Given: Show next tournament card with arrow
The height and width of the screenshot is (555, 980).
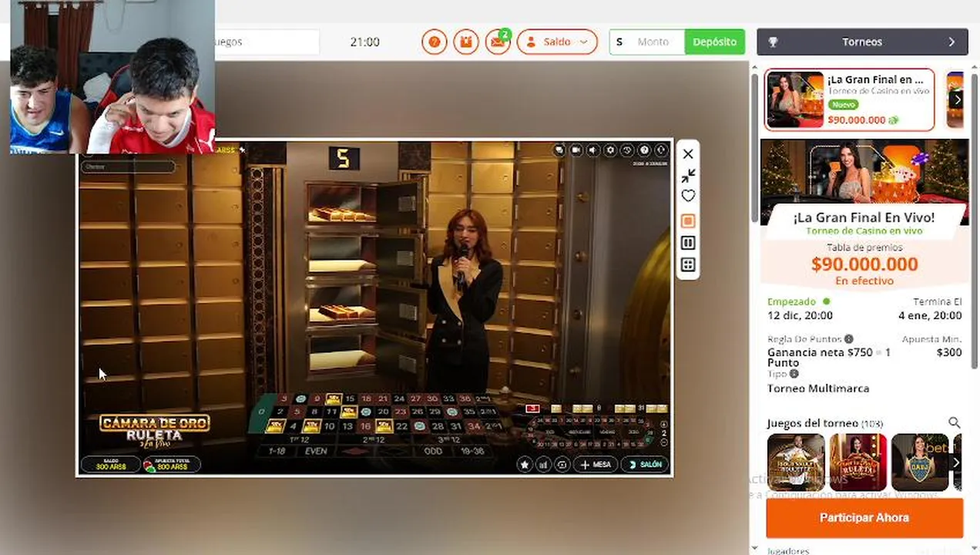Looking at the screenshot, I should (957, 99).
